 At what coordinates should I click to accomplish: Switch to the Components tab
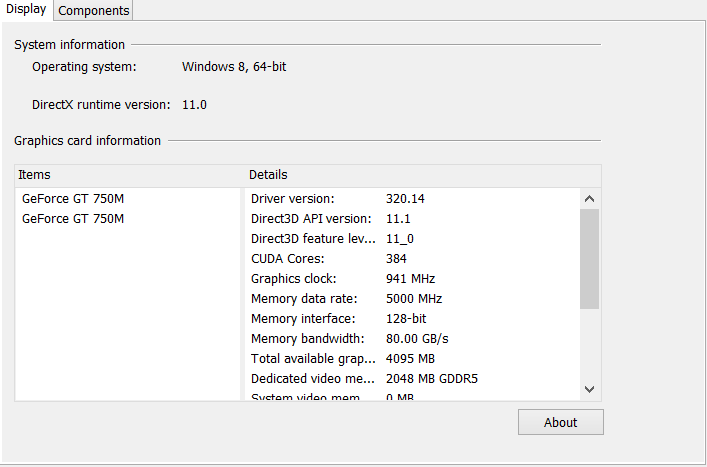coord(93,10)
